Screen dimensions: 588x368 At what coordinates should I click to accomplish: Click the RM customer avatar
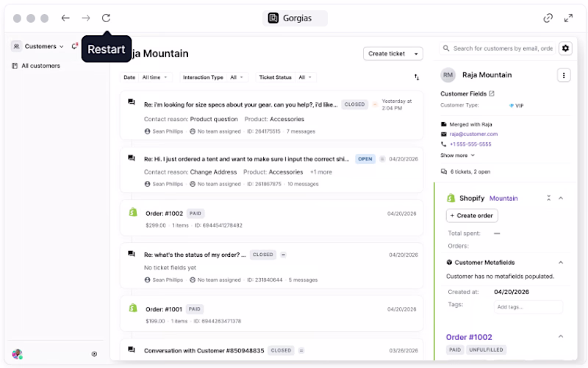tap(448, 75)
